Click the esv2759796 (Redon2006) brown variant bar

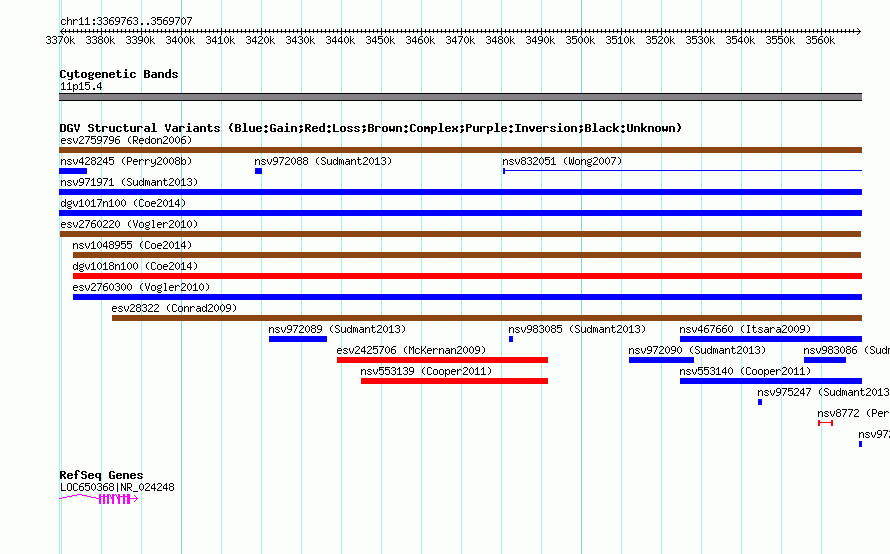pyautogui.click(x=460, y=150)
